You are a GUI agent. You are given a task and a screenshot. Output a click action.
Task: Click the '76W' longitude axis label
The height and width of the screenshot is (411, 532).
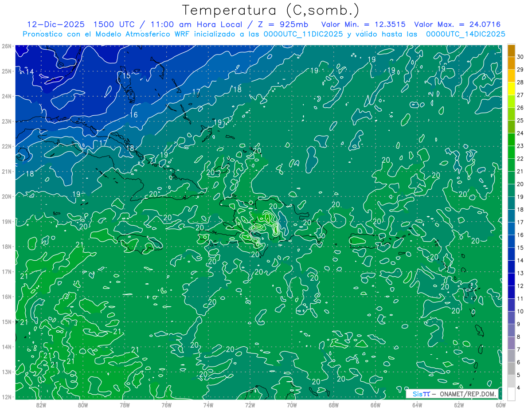tap(166, 405)
